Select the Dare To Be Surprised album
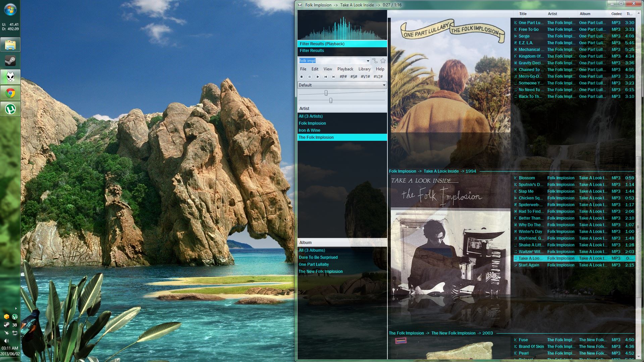This screenshot has height=362, width=644. 318,257
